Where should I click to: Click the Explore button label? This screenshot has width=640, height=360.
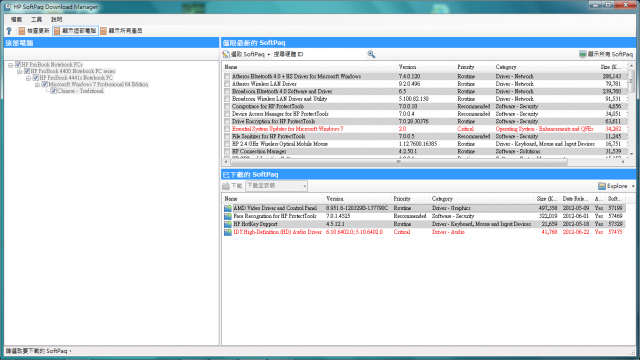617,186
